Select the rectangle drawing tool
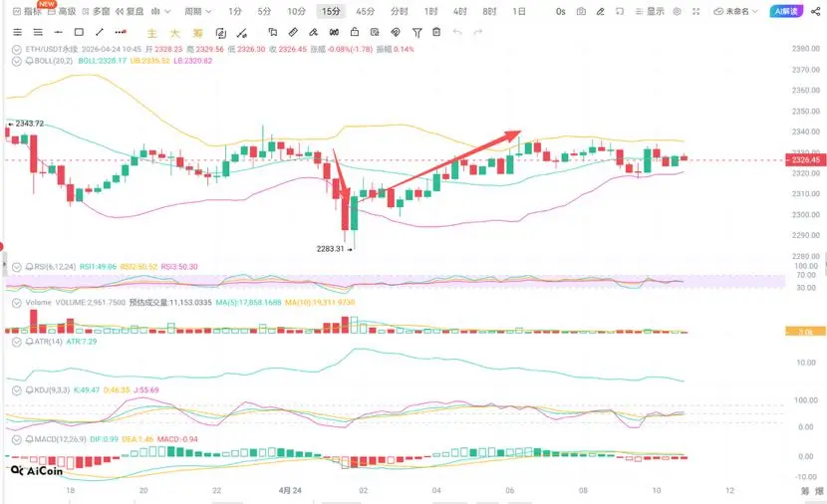 click(x=79, y=32)
